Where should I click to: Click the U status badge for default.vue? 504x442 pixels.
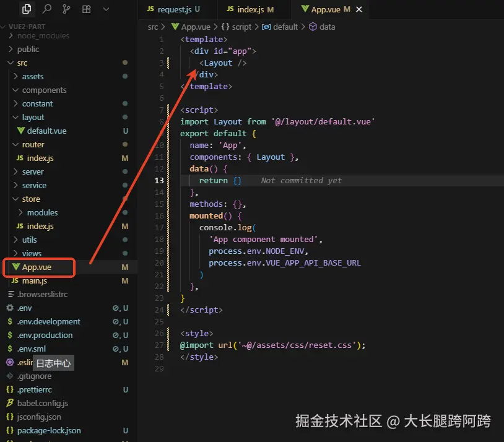coord(126,131)
